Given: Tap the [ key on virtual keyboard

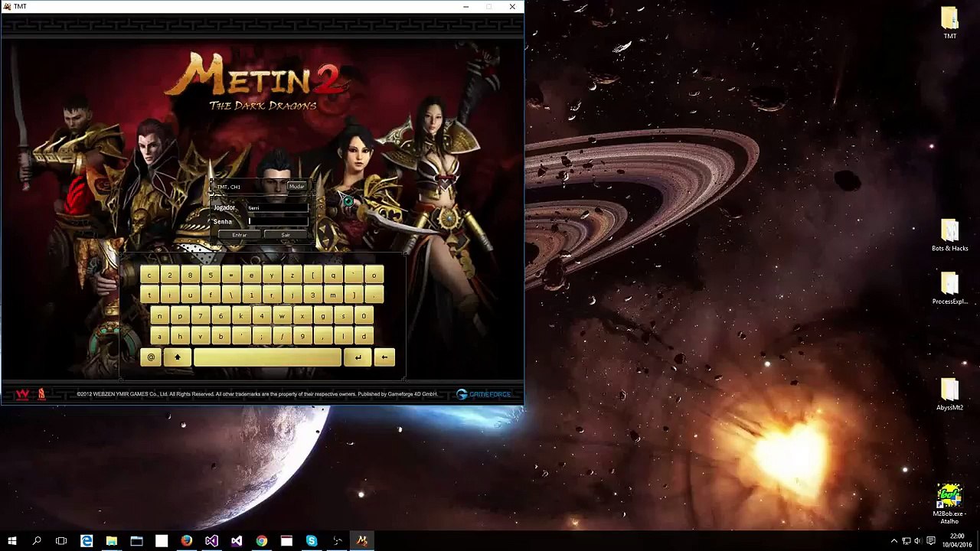Looking at the screenshot, I should coord(312,275).
